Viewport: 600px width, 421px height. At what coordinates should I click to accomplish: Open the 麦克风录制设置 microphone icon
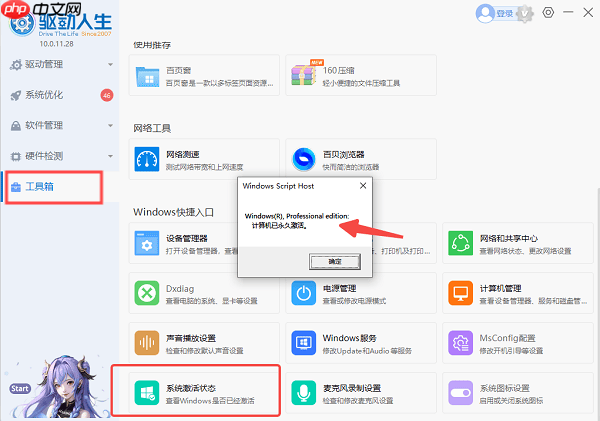[304, 392]
